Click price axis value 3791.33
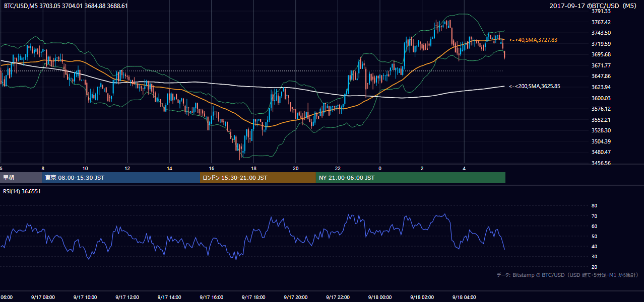The width and height of the screenshot is (644, 302). pyautogui.click(x=601, y=11)
